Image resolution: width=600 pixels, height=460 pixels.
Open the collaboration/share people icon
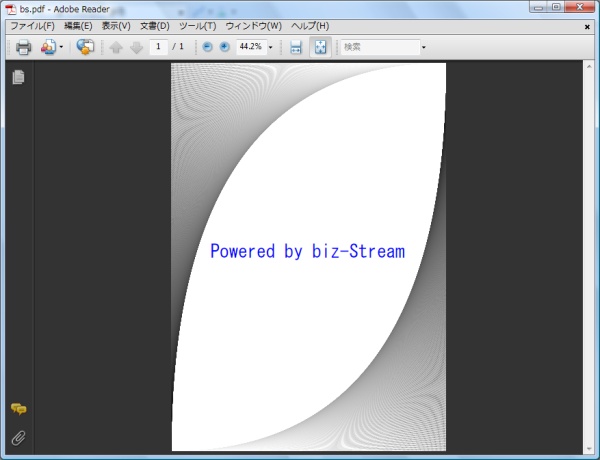point(49,47)
